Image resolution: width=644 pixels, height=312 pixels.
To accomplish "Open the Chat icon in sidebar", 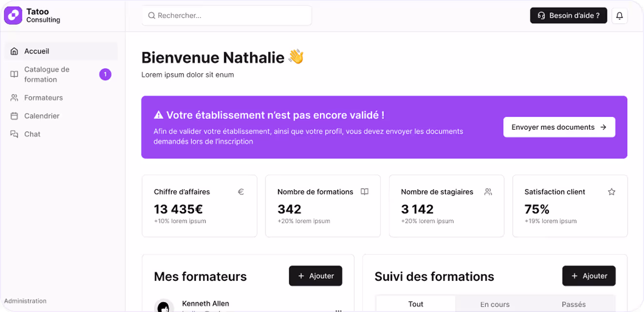I will (x=14, y=134).
